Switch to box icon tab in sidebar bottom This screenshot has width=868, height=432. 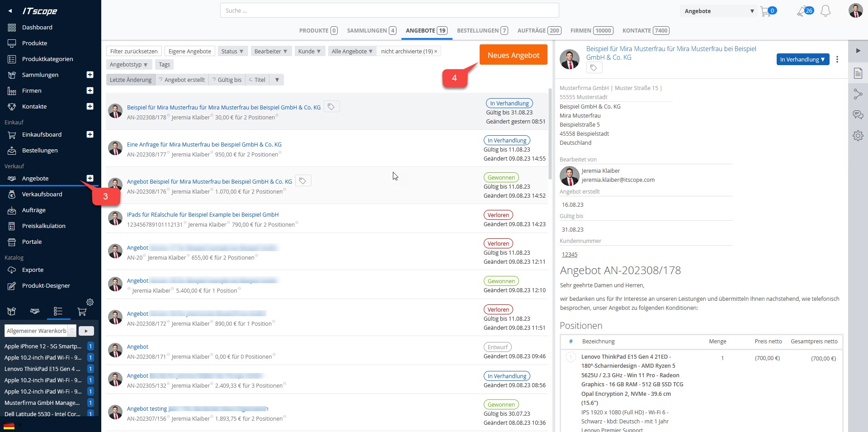(x=12, y=311)
